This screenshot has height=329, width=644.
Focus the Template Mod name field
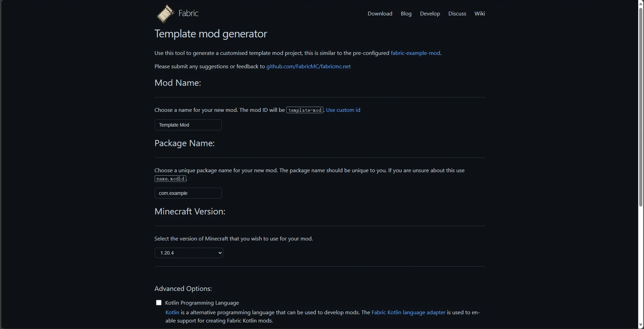click(188, 125)
